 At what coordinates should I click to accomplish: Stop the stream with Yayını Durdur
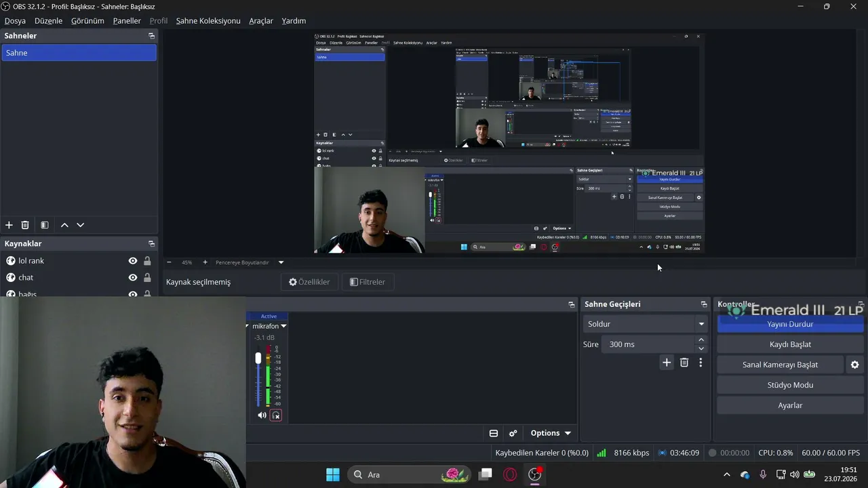click(x=790, y=324)
